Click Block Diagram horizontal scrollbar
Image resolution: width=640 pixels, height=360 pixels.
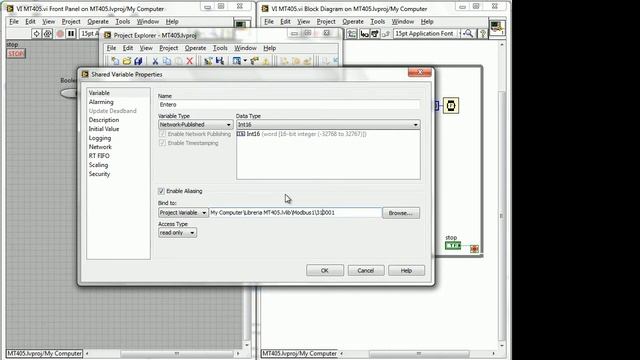coord(418,353)
